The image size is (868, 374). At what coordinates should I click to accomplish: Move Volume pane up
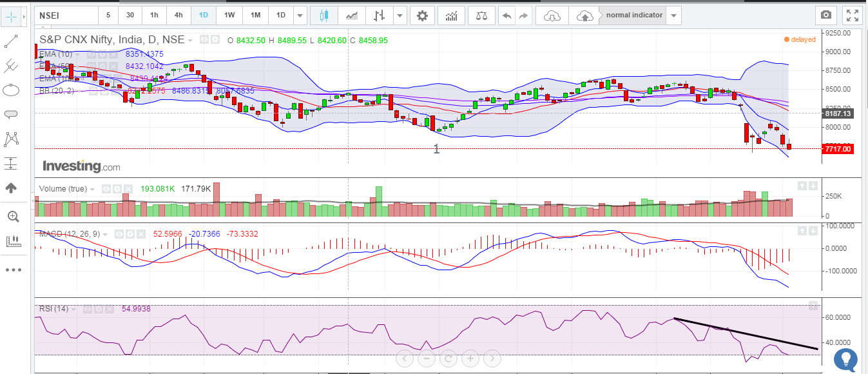tap(802, 186)
